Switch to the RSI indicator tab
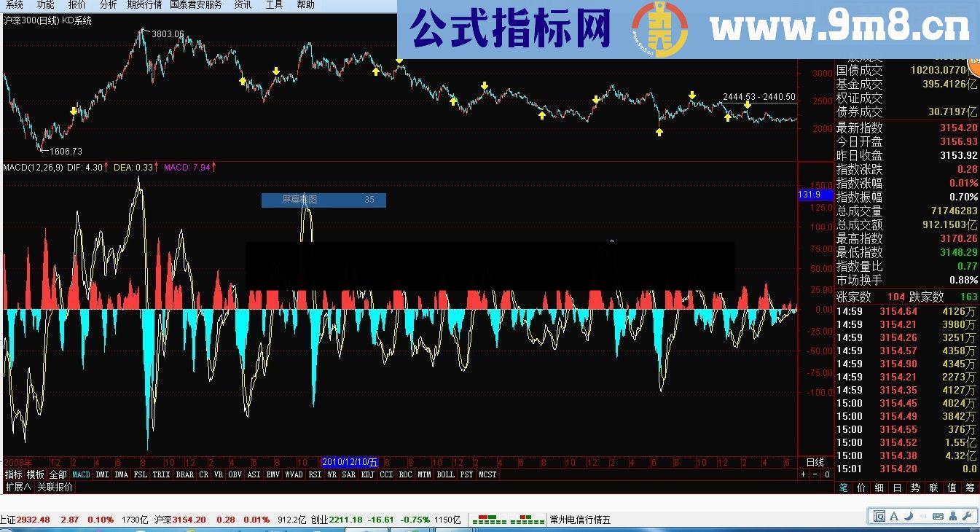Image resolution: width=980 pixels, height=532 pixels. pos(315,474)
